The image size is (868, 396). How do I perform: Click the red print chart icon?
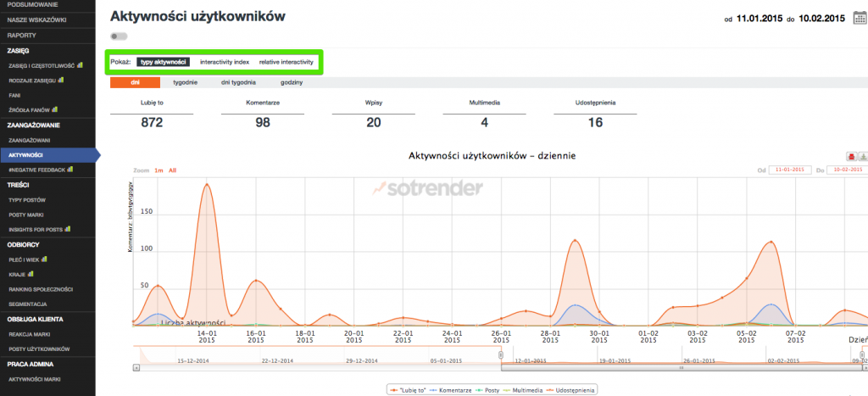click(851, 156)
